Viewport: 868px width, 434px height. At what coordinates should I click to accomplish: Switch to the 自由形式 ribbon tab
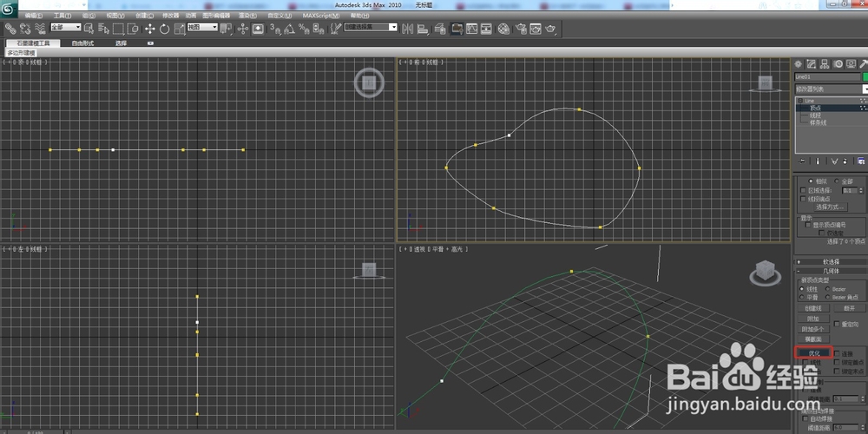tap(82, 43)
